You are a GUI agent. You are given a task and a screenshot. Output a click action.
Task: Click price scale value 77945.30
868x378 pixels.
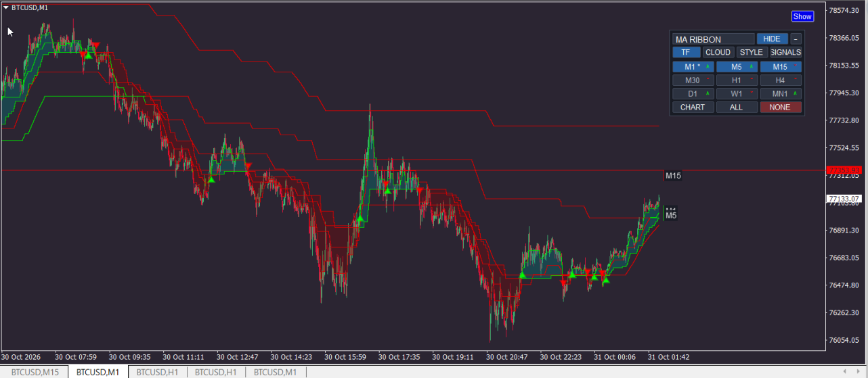[844, 93]
